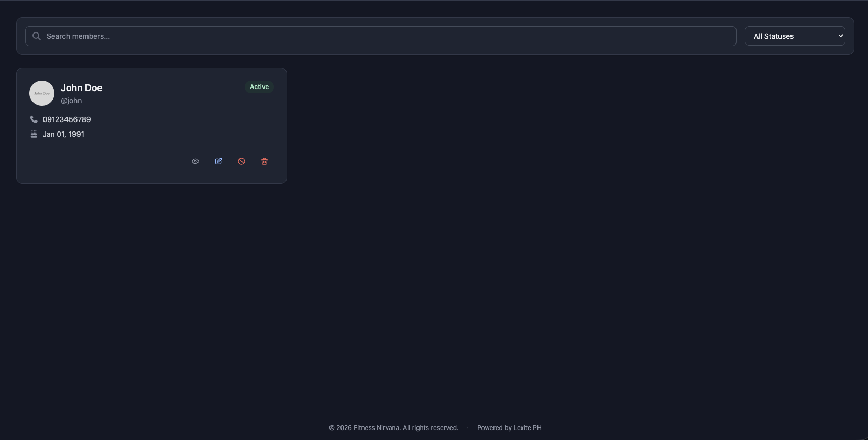Open John Doe's avatar picture
The image size is (868, 440).
click(42, 93)
